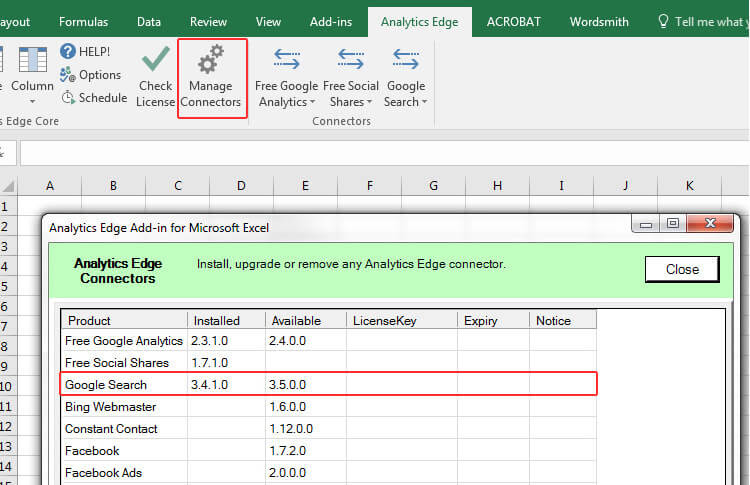Click Free Google Analytics connector icon
This screenshot has width=750, height=485.
coord(287,59)
